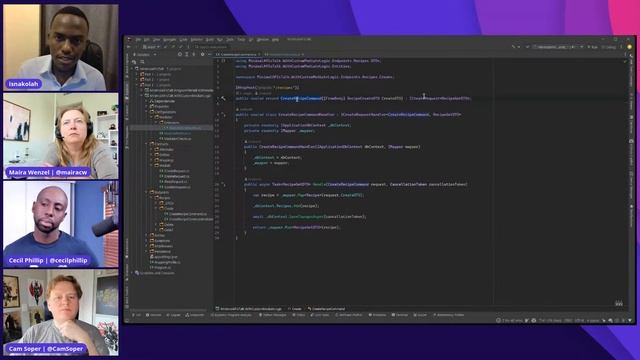
Task: Expand the Delete folder arrow
Action: pyautogui.click(x=156, y=224)
